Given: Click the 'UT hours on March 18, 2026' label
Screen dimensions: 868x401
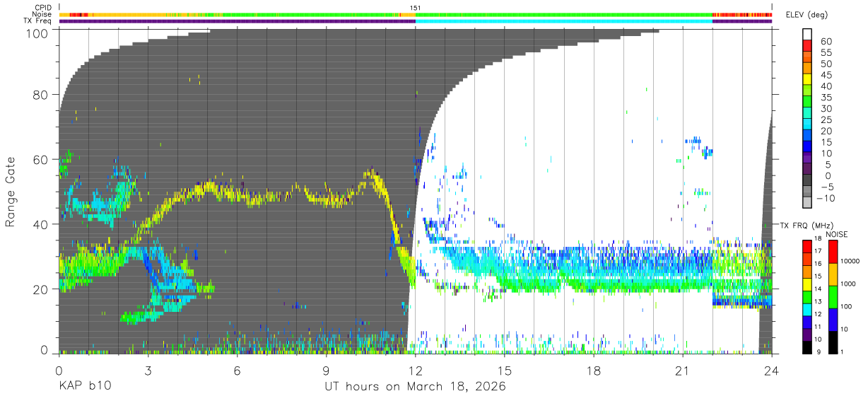Looking at the screenshot, I should pos(415,387).
